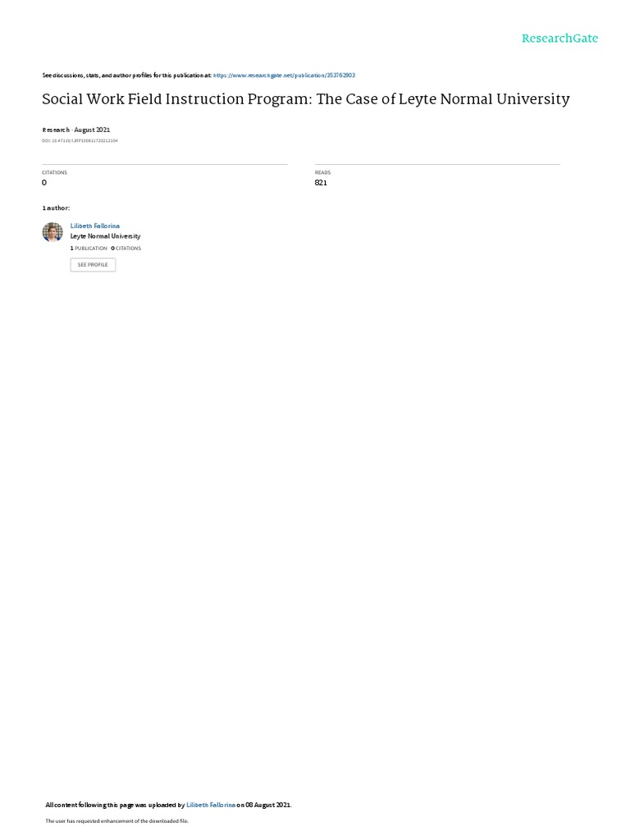The width and height of the screenshot is (630, 840).
Task: Select the zero count under the CITATIONS heading
Action: coord(44,183)
